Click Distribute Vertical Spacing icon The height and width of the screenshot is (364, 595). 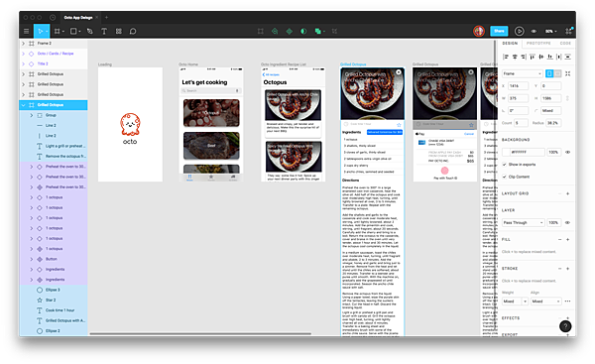[x=567, y=57]
